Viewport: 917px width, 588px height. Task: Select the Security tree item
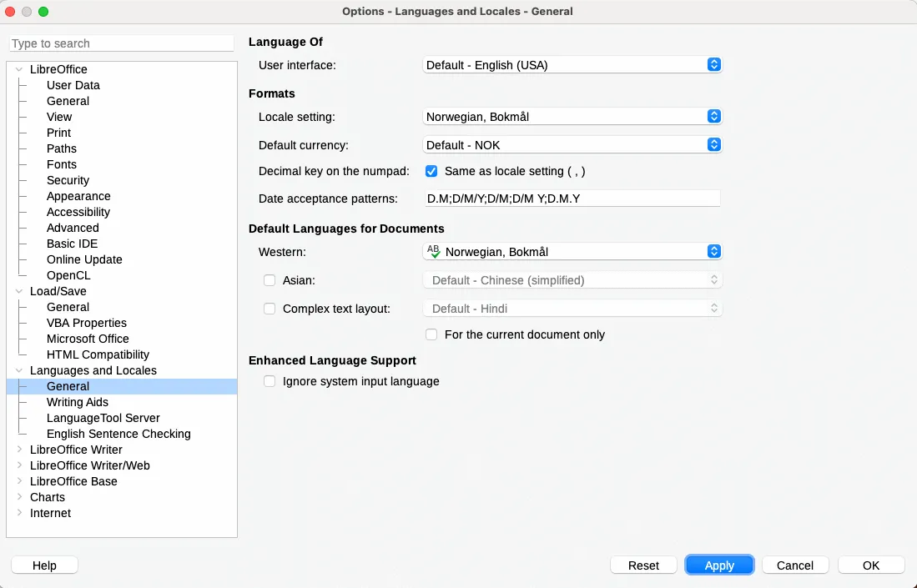point(68,180)
